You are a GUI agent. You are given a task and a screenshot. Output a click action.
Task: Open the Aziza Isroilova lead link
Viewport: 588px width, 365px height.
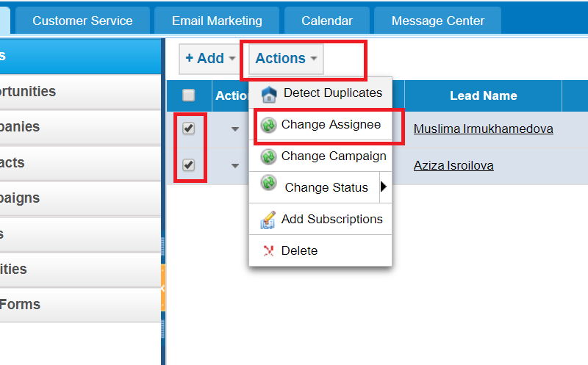[x=453, y=166]
